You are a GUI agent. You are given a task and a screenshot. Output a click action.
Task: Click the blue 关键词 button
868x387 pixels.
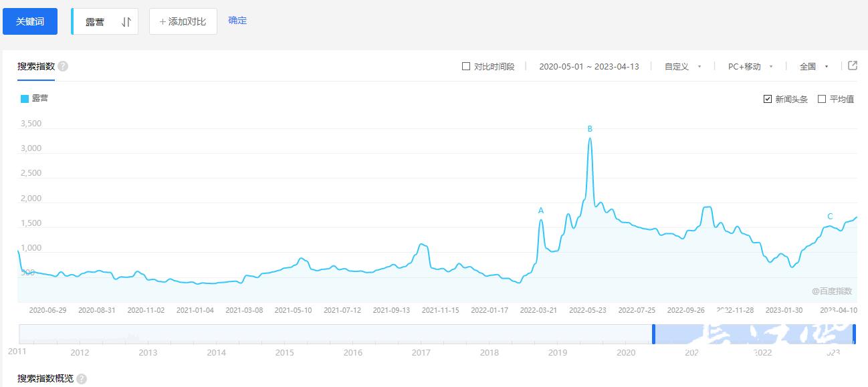coord(30,21)
